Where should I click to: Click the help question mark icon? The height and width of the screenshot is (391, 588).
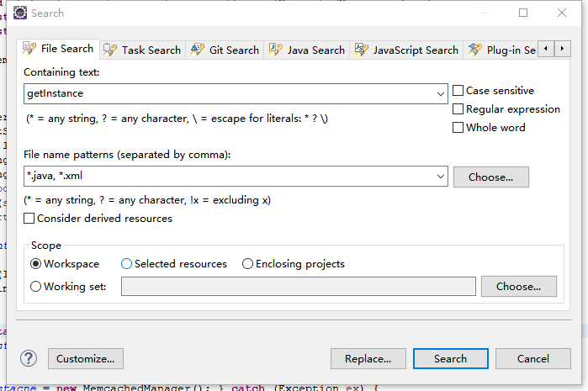[x=29, y=358]
